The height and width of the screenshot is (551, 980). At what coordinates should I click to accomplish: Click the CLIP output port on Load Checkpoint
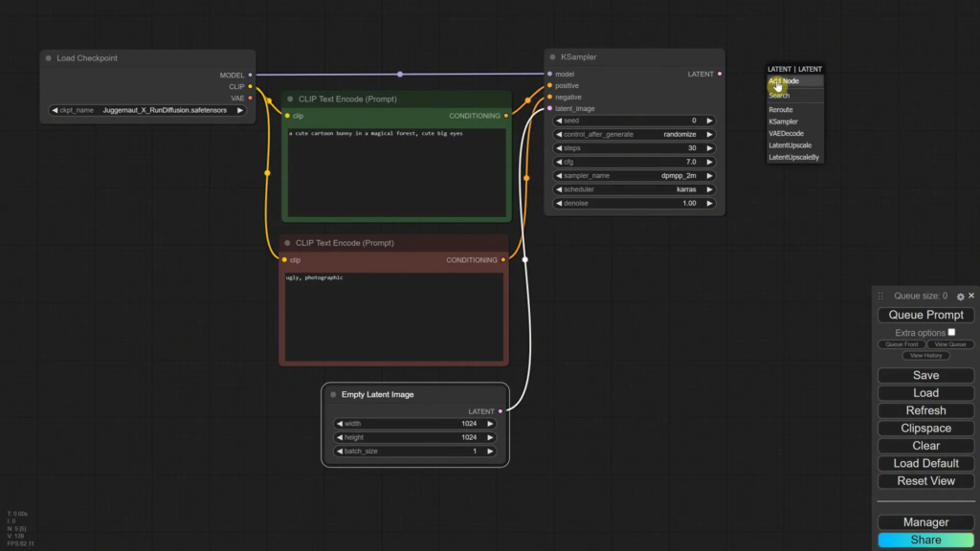tap(250, 86)
